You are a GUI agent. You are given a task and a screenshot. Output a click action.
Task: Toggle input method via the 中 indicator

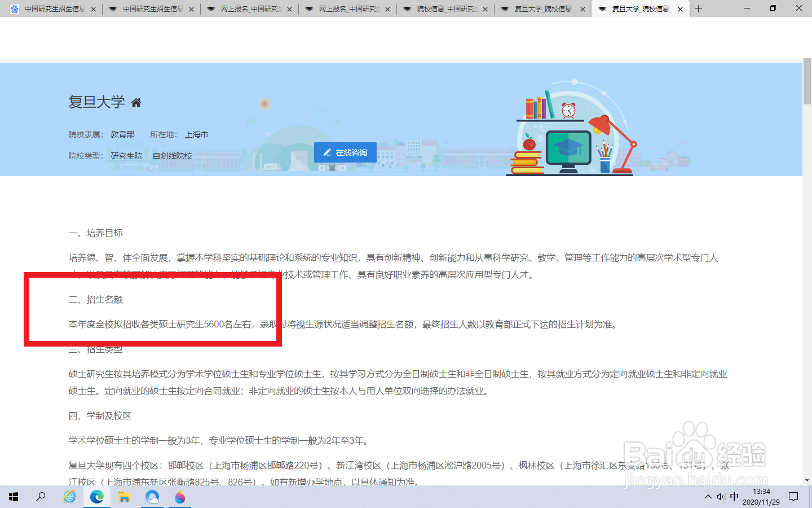click(x=734, y=497)
